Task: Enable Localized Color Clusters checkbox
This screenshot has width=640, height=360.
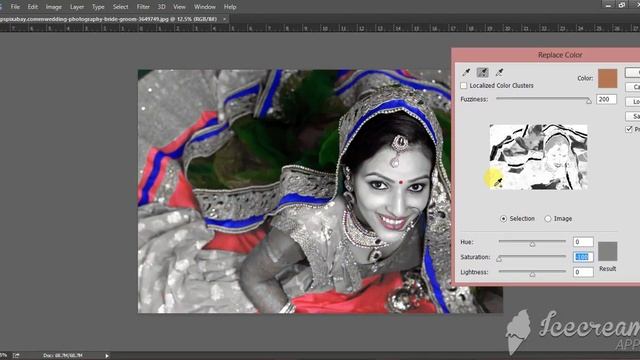Action: (x=464, y=86)
